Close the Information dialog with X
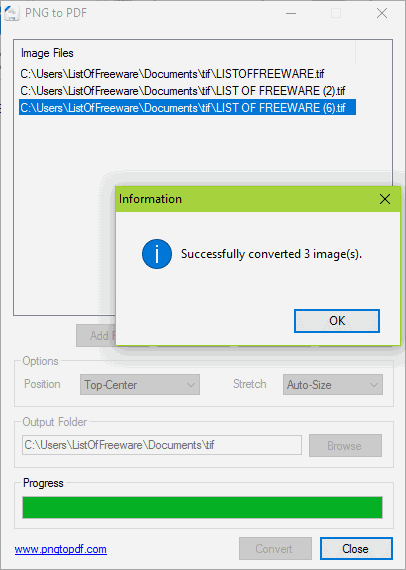The height and width of the screenshot is (570, 406). pos(385,199)
